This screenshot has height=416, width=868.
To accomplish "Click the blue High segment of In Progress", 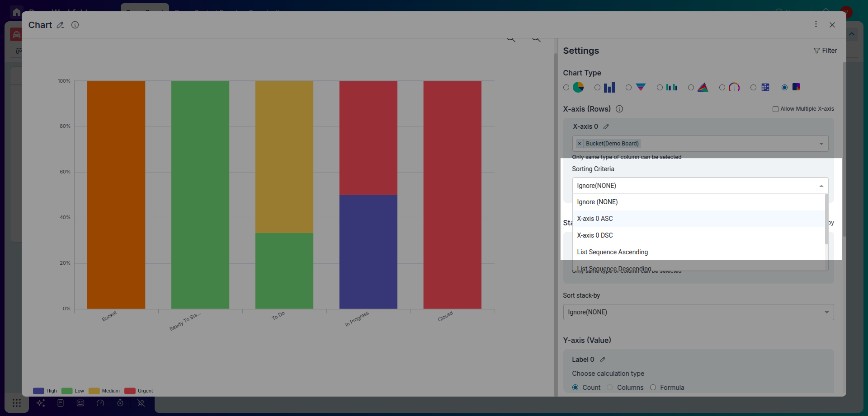I will 368,252.
